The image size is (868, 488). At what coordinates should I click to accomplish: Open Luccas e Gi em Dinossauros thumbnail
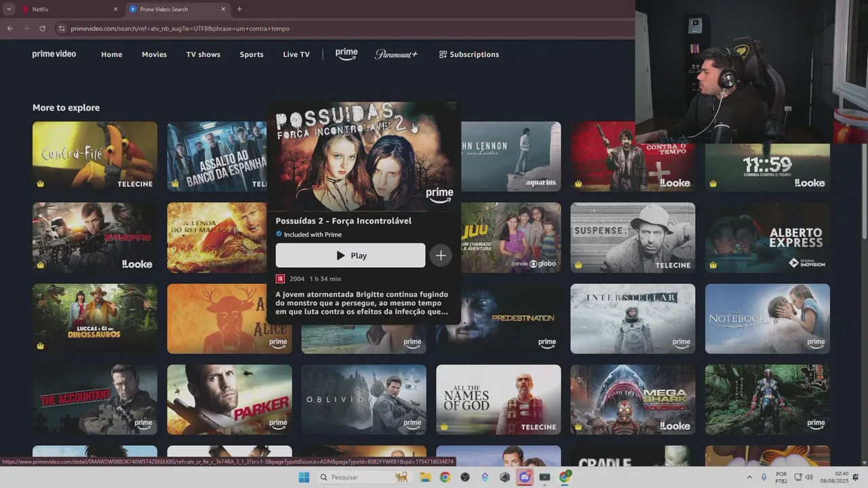click(95, 319)
